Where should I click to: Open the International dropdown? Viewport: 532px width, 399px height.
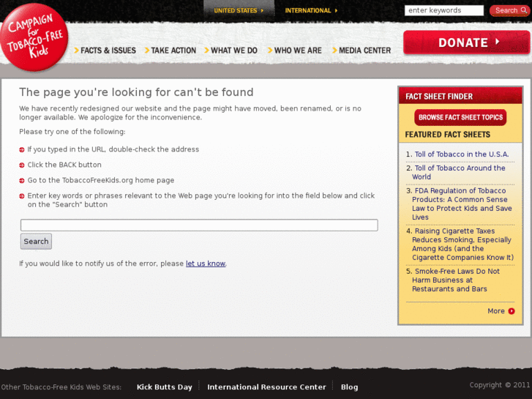click(311, 10)
